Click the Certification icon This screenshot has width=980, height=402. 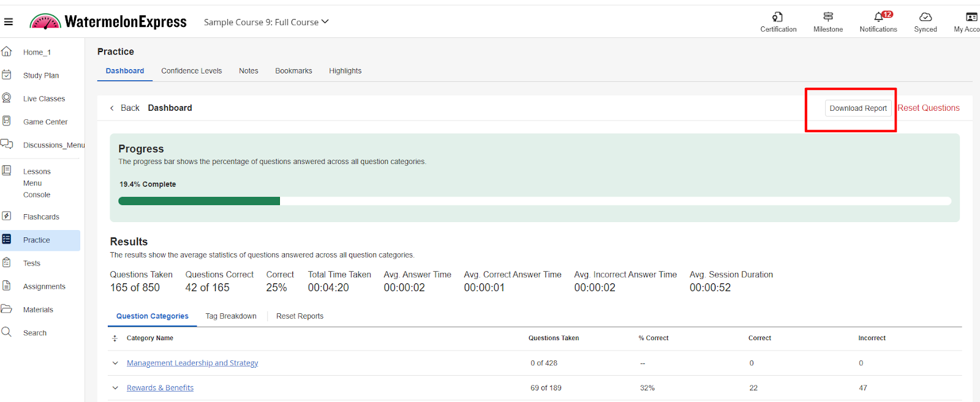778,17
